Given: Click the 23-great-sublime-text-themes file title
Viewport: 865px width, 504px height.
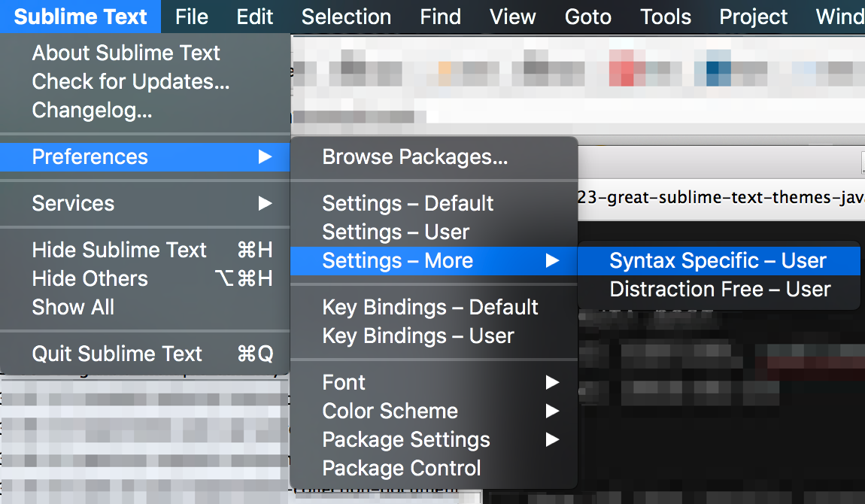Looking at the screenshot, I should [721, 197].
